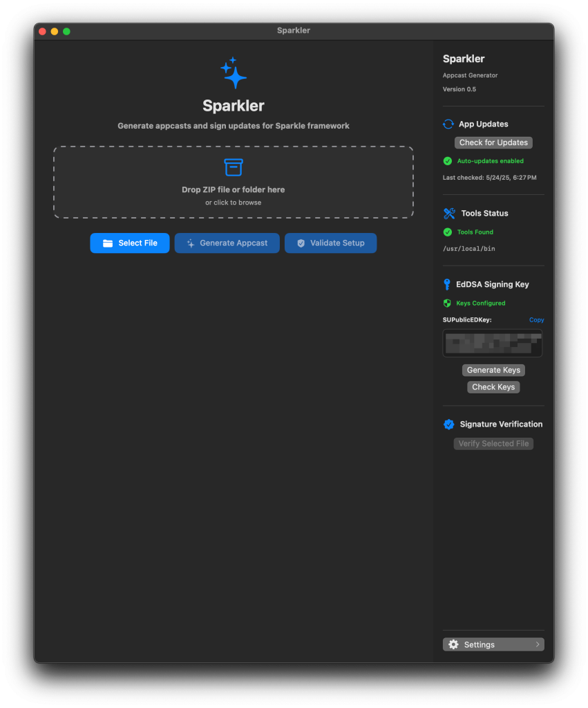588x708 pixels.
Task: Click the blue key icon for EdDSA Signing
Action: coord(447,284)
